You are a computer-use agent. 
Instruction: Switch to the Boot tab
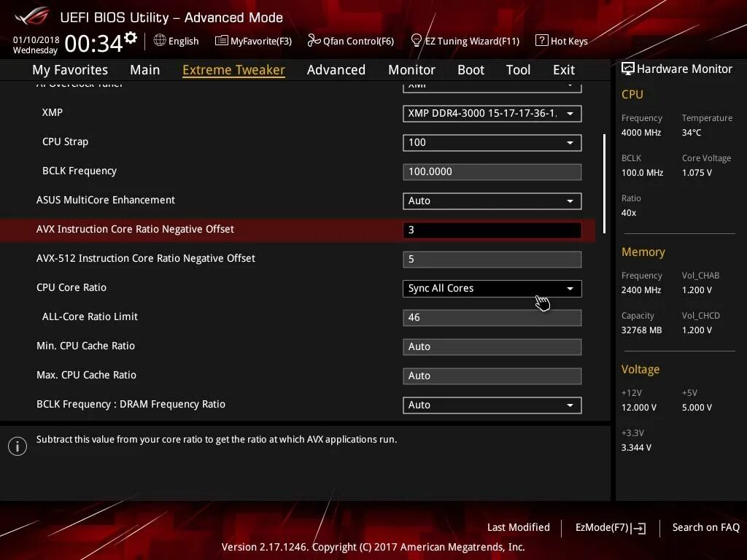click(x=471, y=70)
